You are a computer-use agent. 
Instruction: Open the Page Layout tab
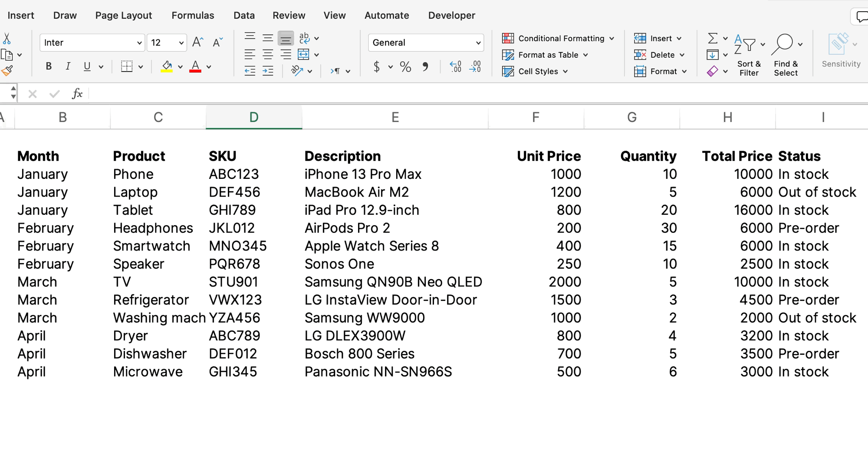[124, 16]
